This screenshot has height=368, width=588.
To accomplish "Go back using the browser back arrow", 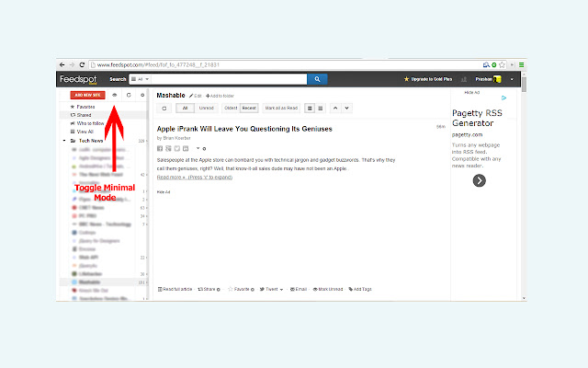I will [62, 65].
